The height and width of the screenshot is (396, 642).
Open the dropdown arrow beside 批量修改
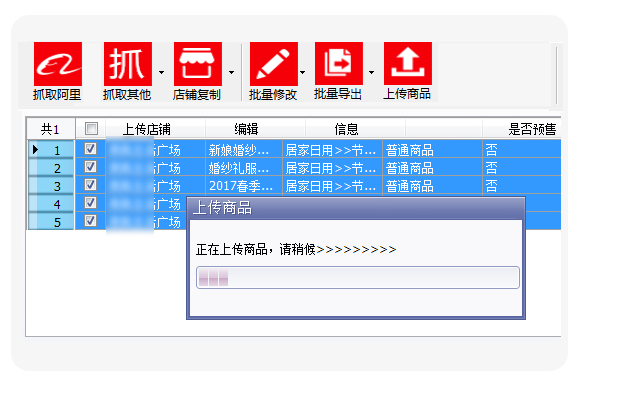[303, 72]
